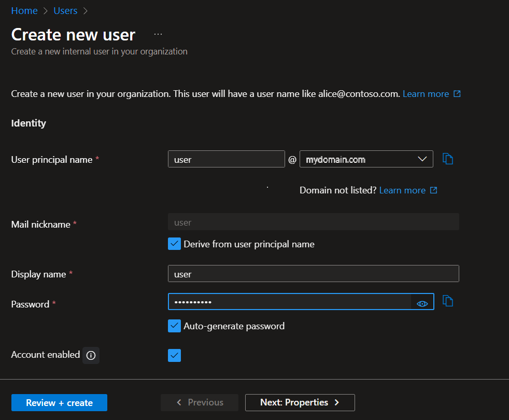Focus the User principal name text field

226,159
